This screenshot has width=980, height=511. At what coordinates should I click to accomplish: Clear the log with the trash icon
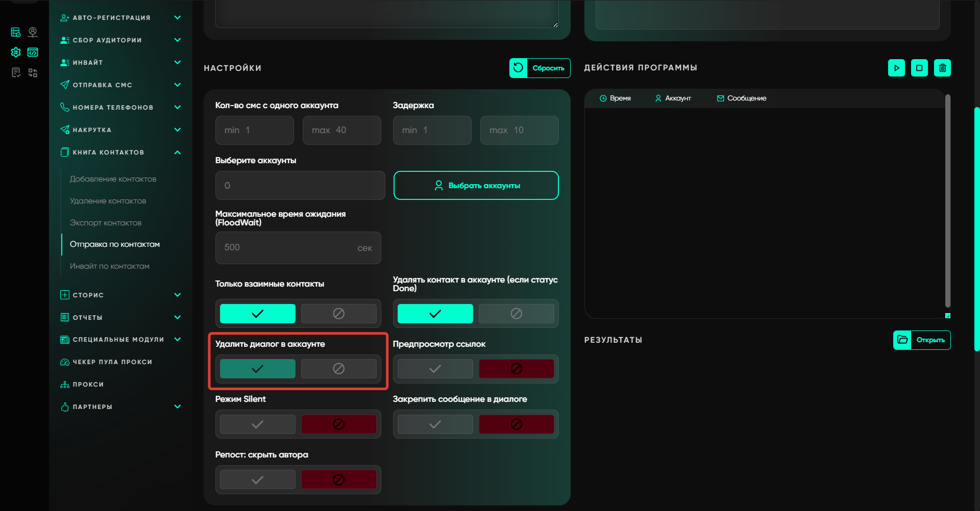tap(942, 68)
